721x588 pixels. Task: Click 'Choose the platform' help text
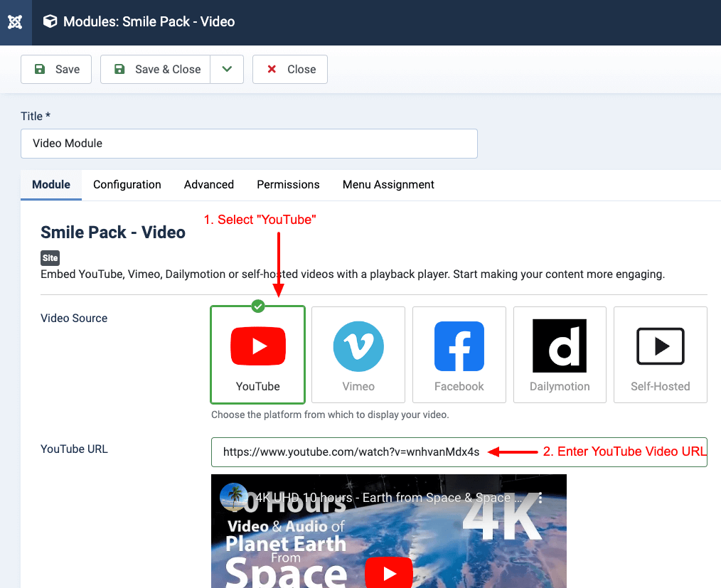coord(330,415)
